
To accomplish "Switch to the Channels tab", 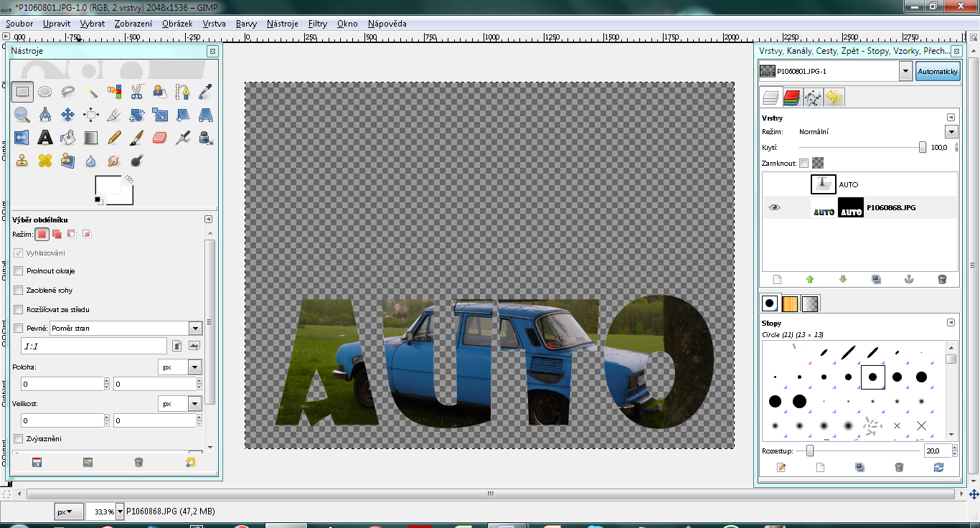I will pos(791,98).
